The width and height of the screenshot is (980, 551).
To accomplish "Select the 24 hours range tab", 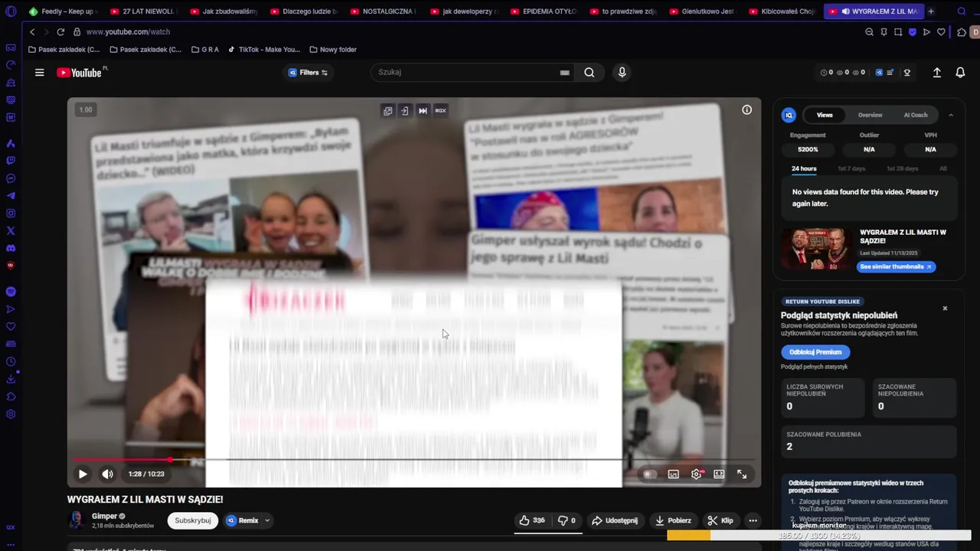I will [804, 168].
